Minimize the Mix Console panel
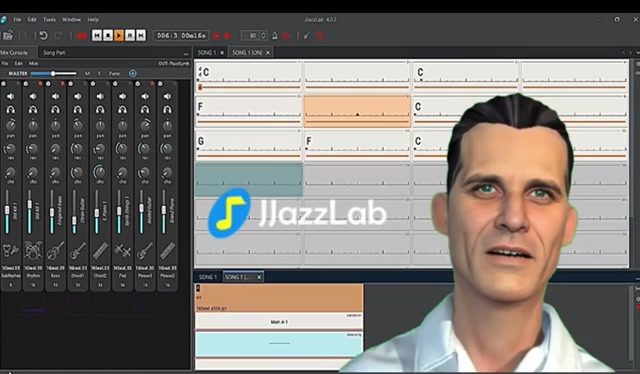The height and width of the screenshot is (374, 640). tap(186, 53)
